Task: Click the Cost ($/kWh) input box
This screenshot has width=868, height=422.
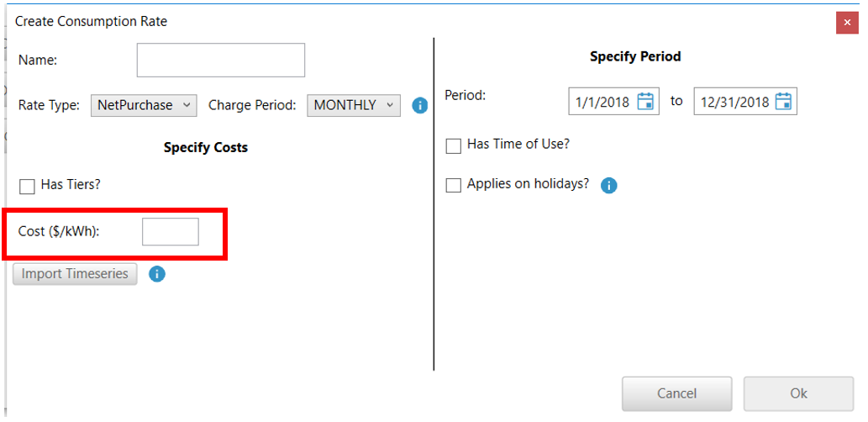Action: click(x=170, y=231)
